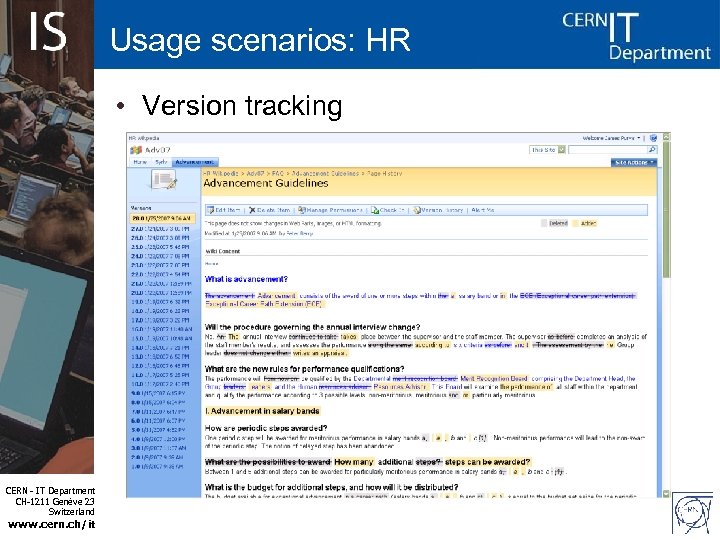Click the wiki page document icon
The image size is (720, 540).
point(164,180)
